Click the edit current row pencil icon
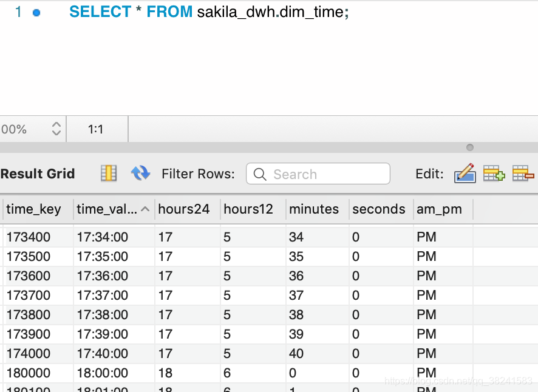 coord(465,173)
